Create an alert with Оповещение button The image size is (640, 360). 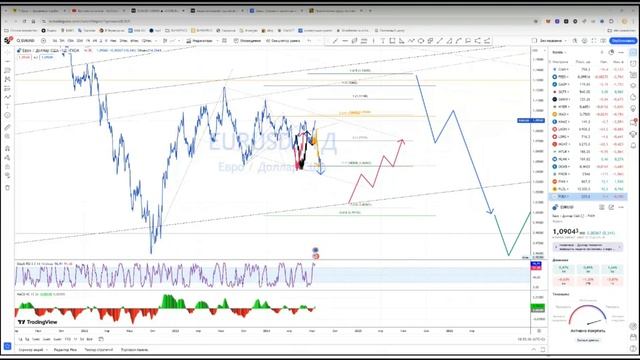(x=247, y=41)
